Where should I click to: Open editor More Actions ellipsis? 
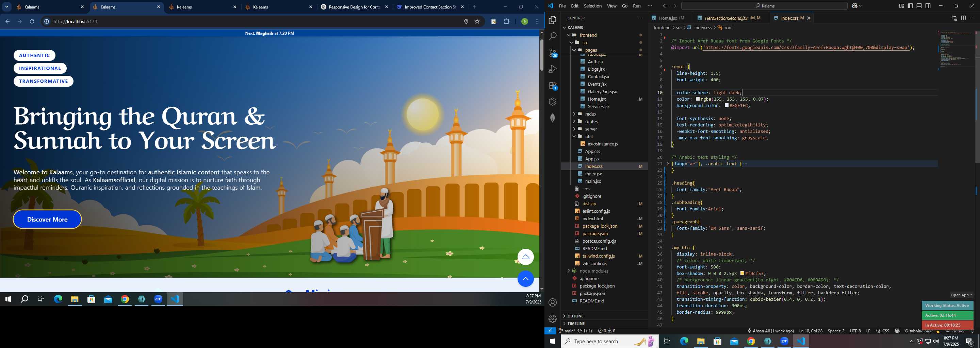(973, 18)
